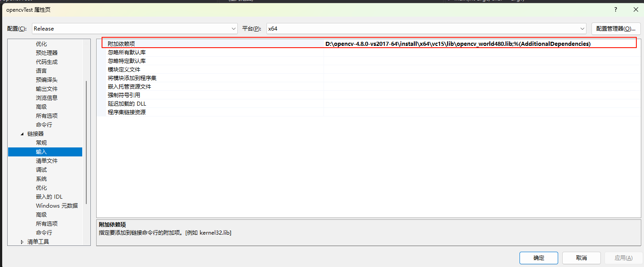
Task: Select the Windows 元数据 tree item
Action: 57,205
